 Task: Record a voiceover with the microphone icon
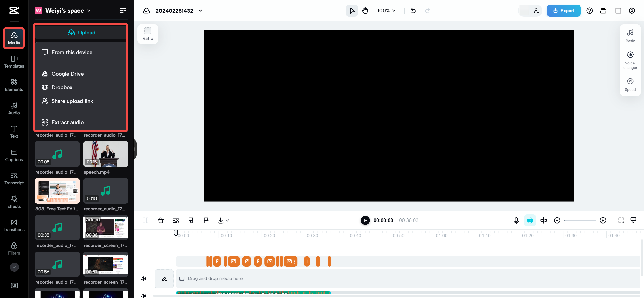pos(516,220)
